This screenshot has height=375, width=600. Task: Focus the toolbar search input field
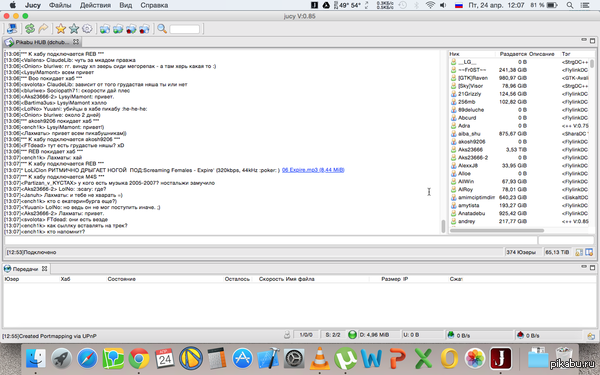coord(184,29)
